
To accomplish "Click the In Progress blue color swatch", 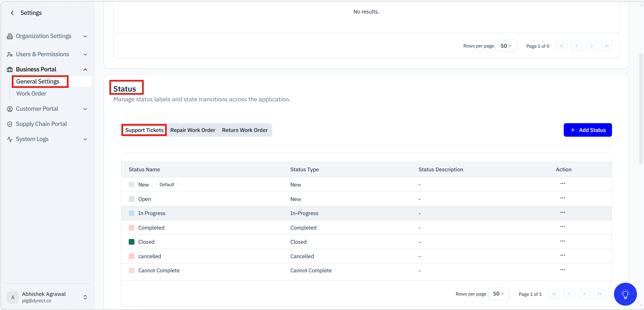I will (x=132, y=213).
